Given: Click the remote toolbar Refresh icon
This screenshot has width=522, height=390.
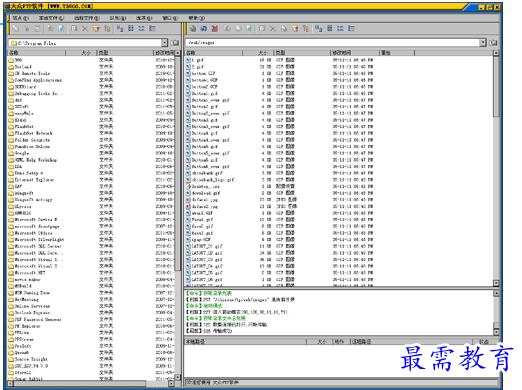Looking at the screenshot, I should (249, 29).
